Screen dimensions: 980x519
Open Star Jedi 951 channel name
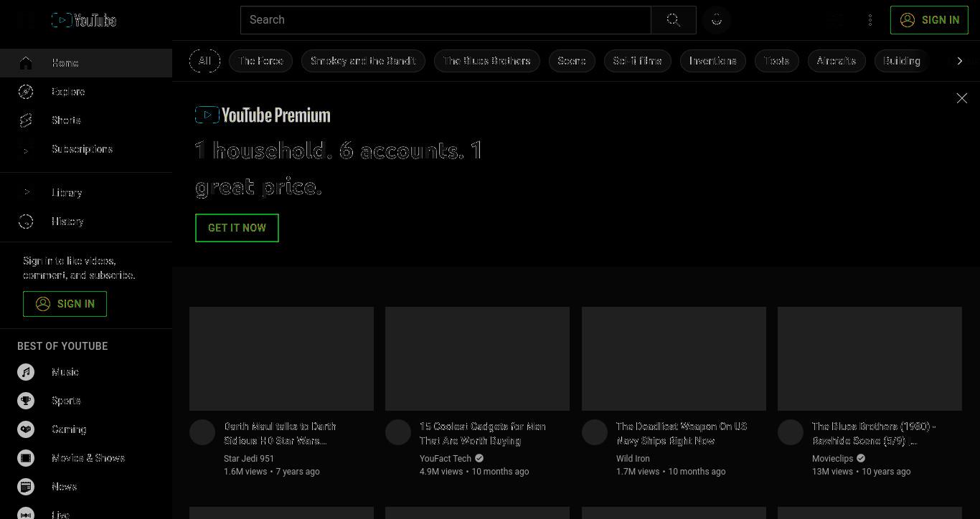tap(249, 459)
